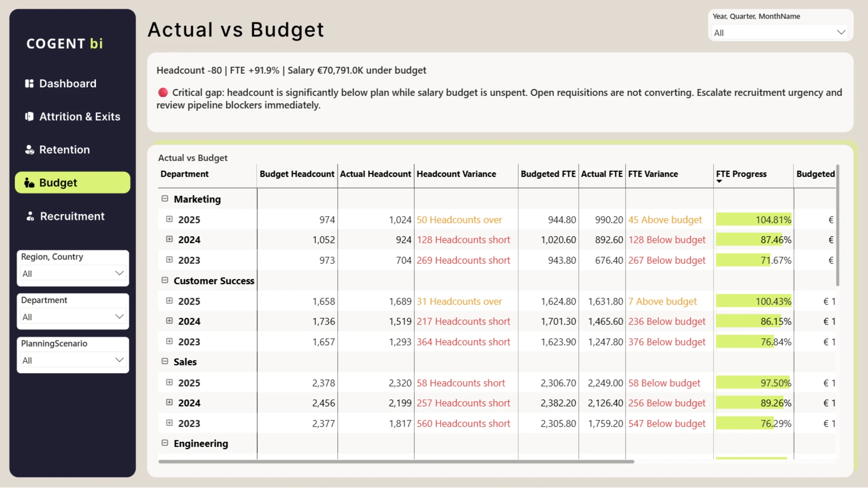Collapse the Sales department group
The height and width of the screenshot is (488, 868).
click(165, 361)
